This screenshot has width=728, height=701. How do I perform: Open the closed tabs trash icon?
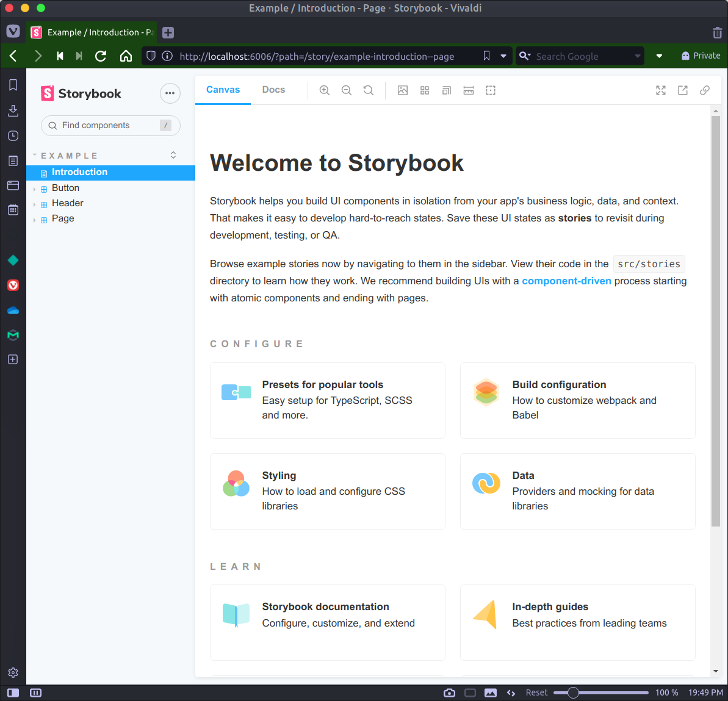717,32
